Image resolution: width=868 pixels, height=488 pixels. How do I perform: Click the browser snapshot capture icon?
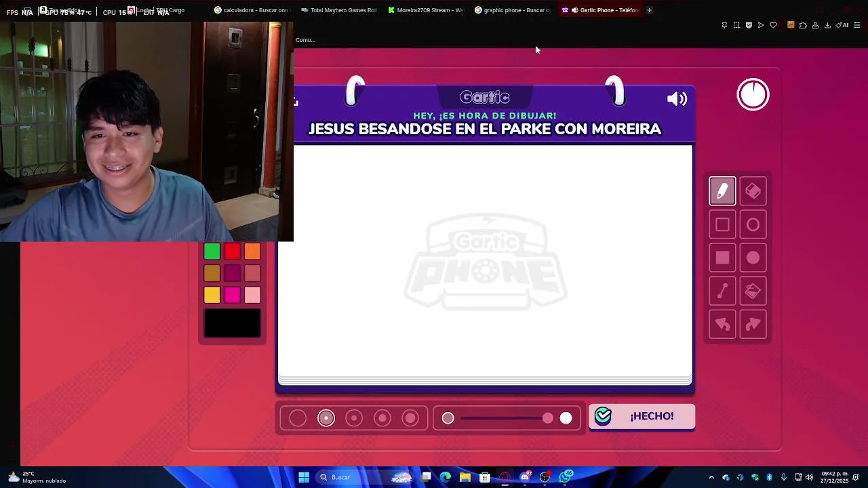click(x=736, y=25)
